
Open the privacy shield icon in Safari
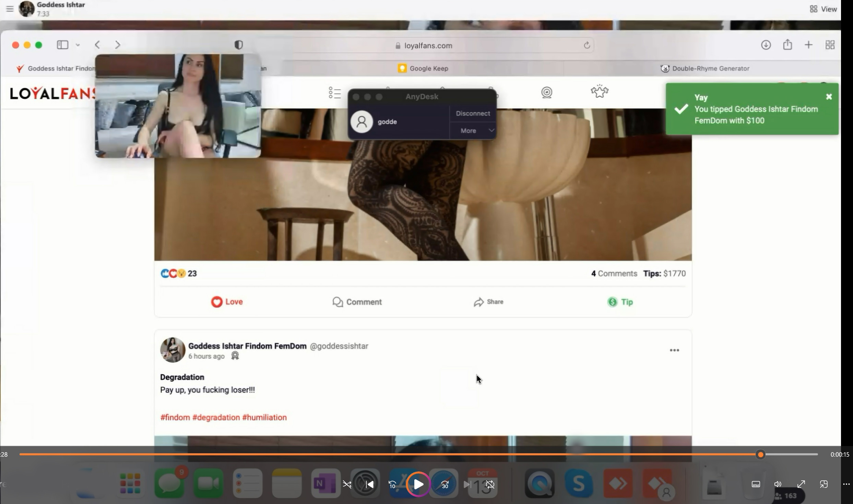point(239,45)
